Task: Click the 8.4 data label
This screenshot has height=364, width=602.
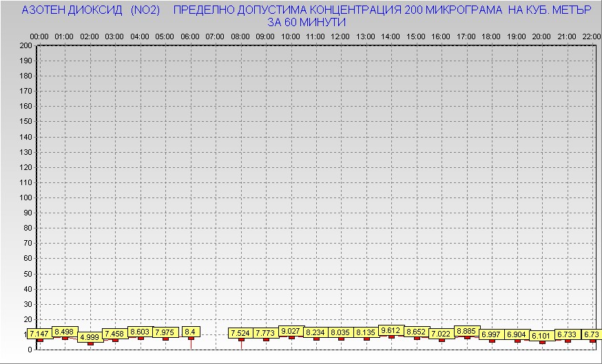Action: 191,332
